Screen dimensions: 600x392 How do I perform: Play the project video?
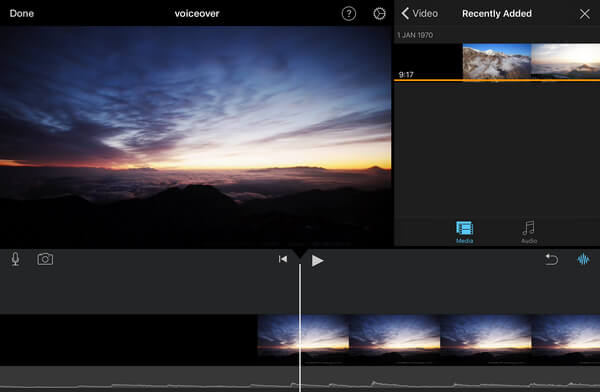[x=317, y=261]
